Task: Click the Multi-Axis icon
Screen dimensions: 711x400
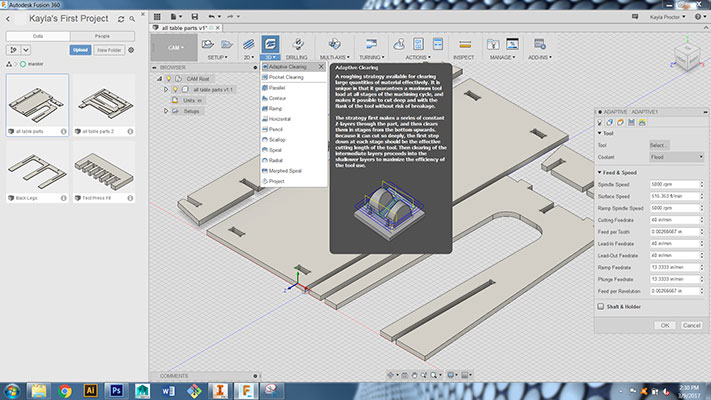Action: (x=334, y=44)
